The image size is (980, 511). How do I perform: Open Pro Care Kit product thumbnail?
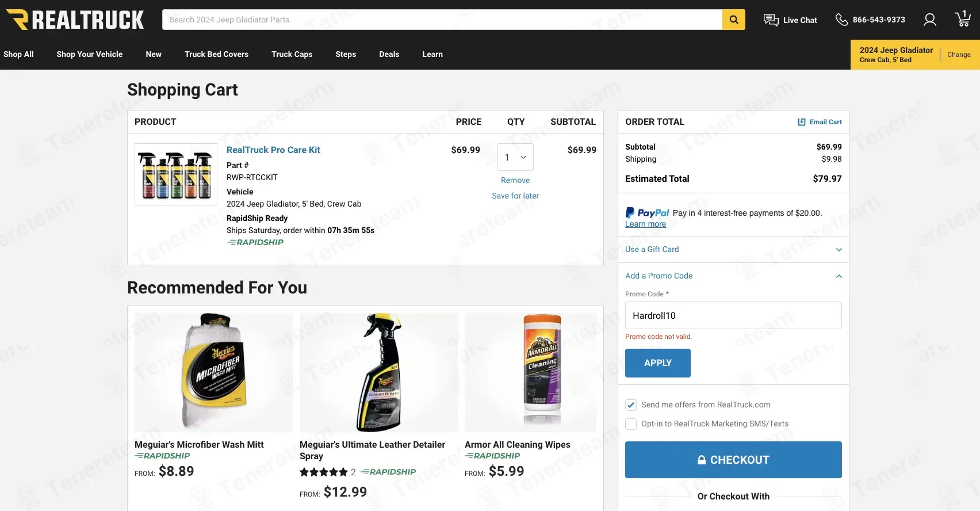coord(176,174)
